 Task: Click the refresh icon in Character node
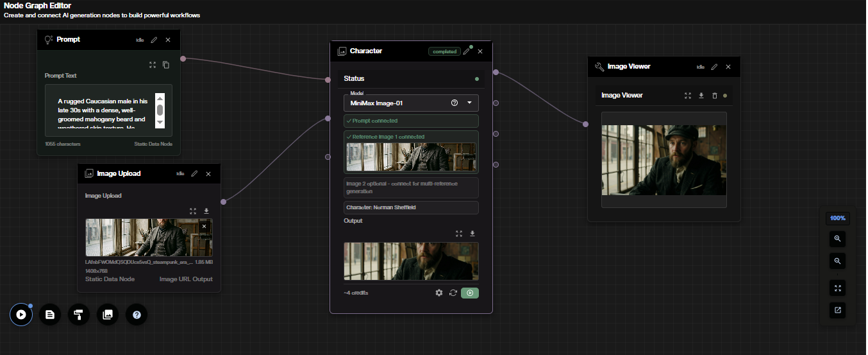(x=453, y=293)
